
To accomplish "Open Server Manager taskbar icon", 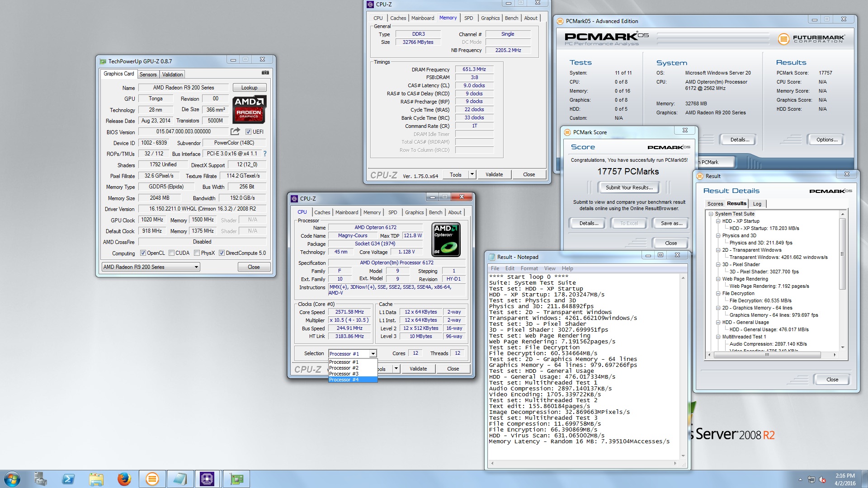I will click(41, 479).
